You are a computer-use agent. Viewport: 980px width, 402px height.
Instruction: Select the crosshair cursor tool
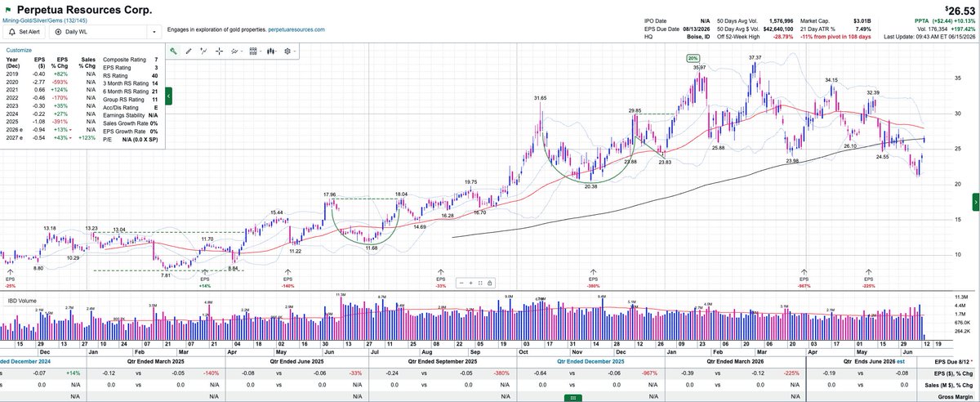click(220, 51)
